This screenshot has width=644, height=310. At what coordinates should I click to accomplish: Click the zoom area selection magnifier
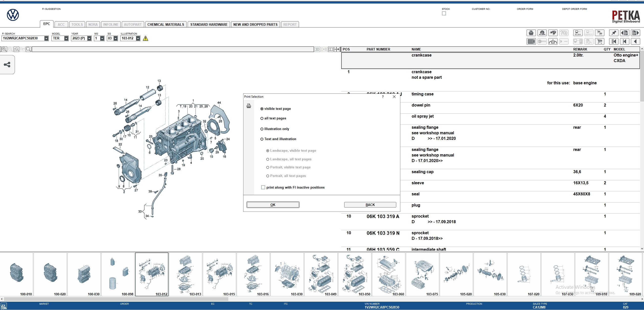16,49
